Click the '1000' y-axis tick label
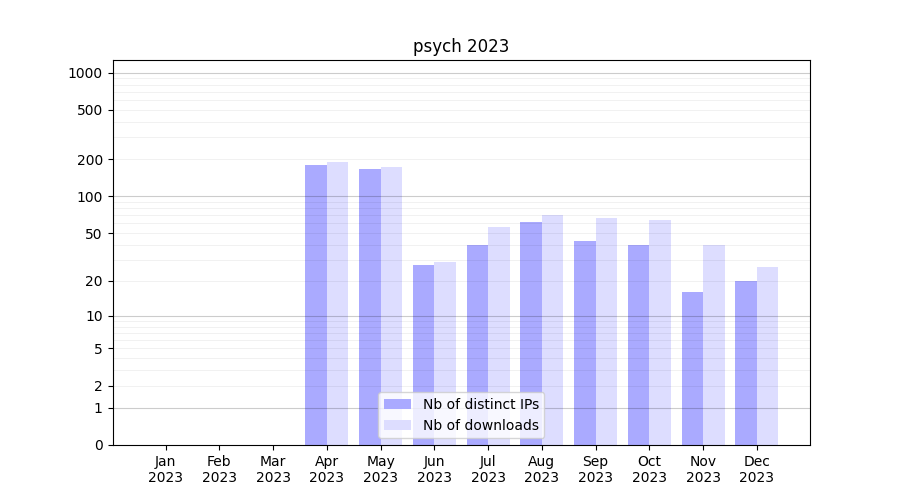This screenshot has height=500, width=900. [85, 73]
